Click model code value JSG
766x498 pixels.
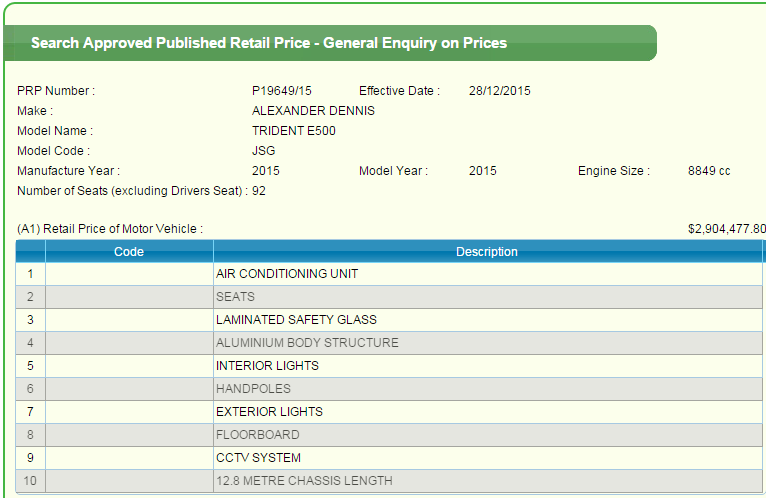pos(263,151)
